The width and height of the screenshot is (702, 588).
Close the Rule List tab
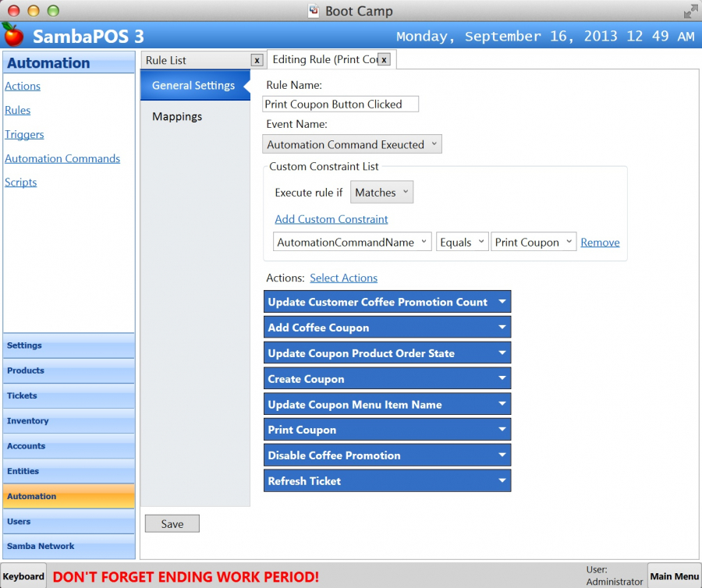tap(257, 60)
